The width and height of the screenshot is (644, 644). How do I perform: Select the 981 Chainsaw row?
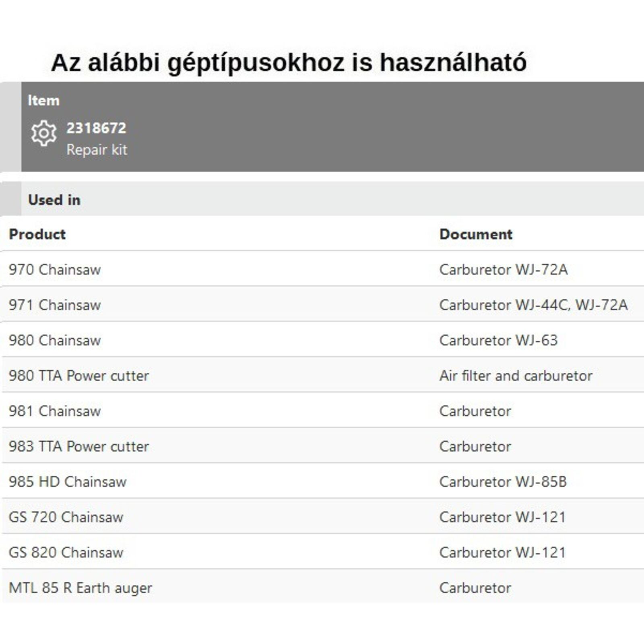pos(55,411)
